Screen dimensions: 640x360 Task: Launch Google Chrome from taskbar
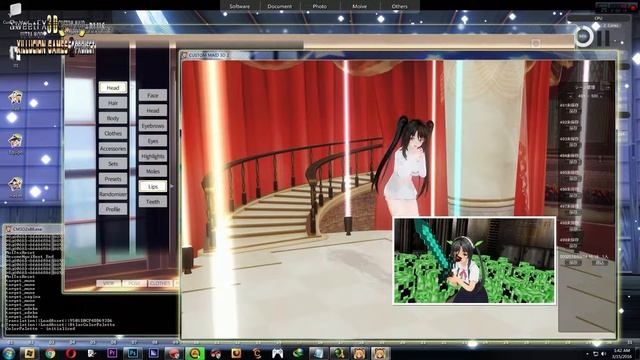50,353
